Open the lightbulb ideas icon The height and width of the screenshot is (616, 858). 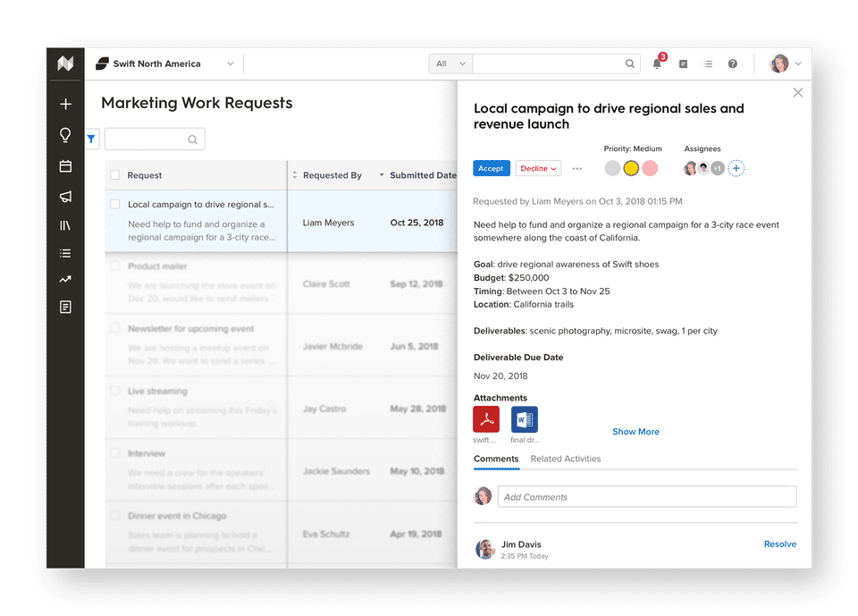tap(65, 135)
